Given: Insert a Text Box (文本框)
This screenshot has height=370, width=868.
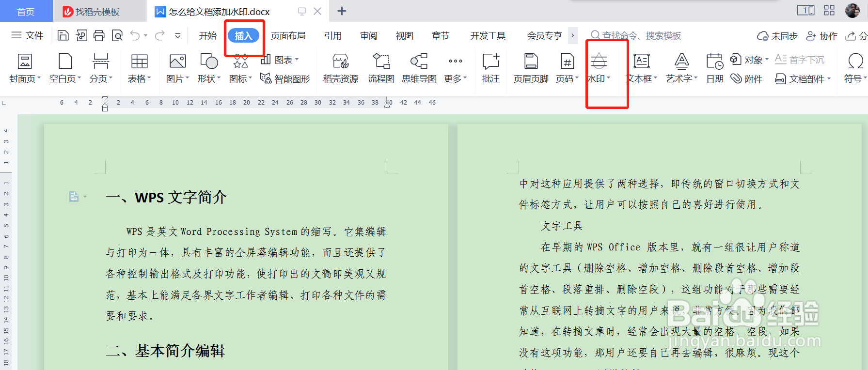Looking at the screenshot, I should click(642, 68).
